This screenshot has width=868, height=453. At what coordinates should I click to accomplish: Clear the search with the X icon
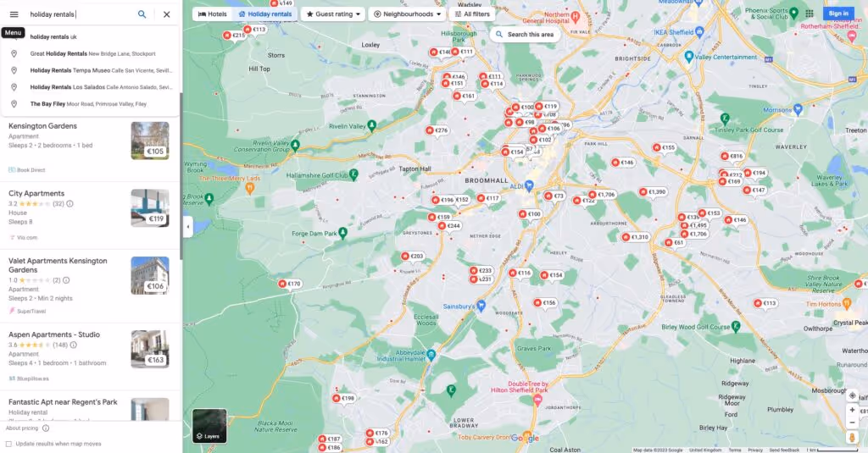[167, 14]
